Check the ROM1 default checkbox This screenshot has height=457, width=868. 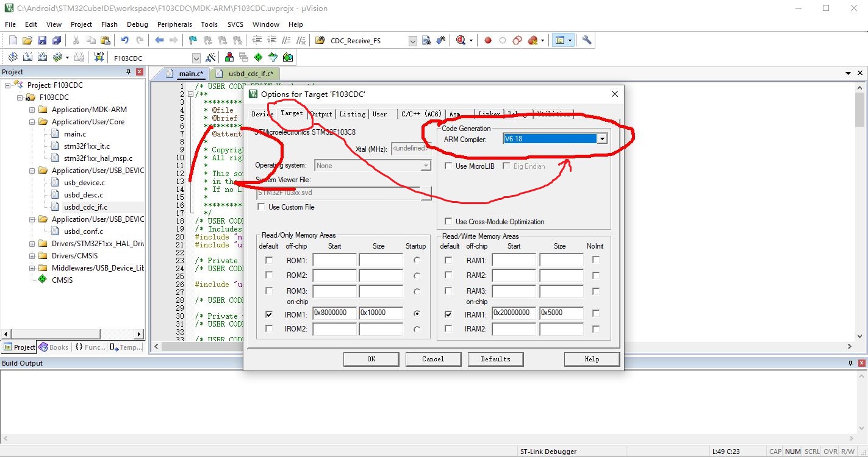(x=269, y=260)
